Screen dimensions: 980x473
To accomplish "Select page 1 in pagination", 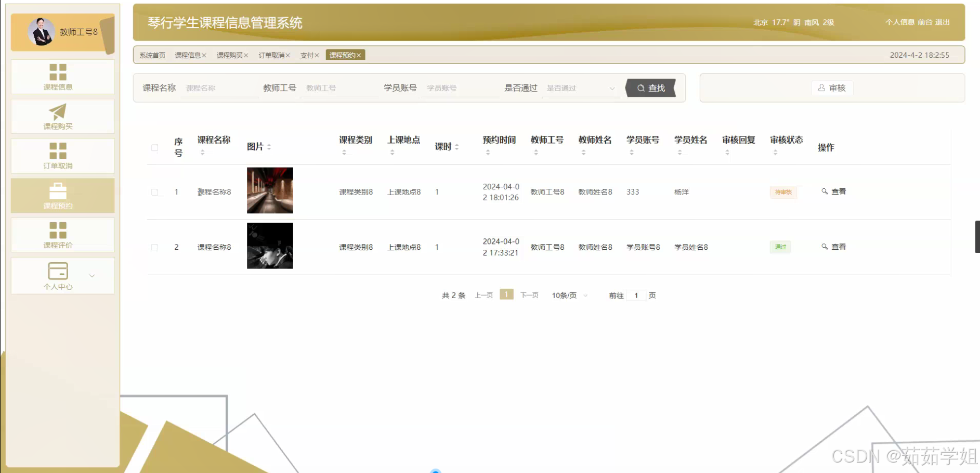I will click(x=506, y=295).
